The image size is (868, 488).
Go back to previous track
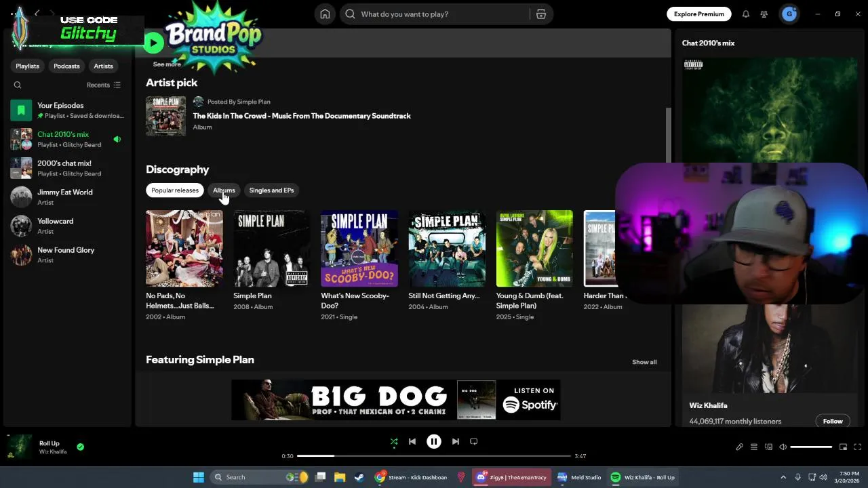coord(412,441)
